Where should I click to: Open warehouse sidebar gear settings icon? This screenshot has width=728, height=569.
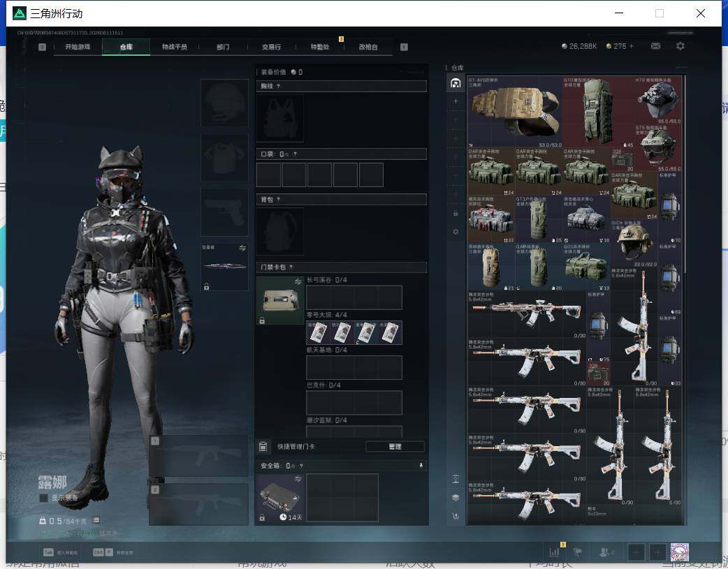[x=456, y=231]
